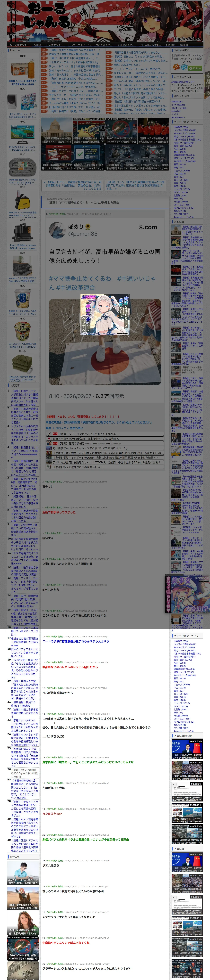Click the orange RSS feed icon in Twitter&RSS box

(x=176, y=67)
